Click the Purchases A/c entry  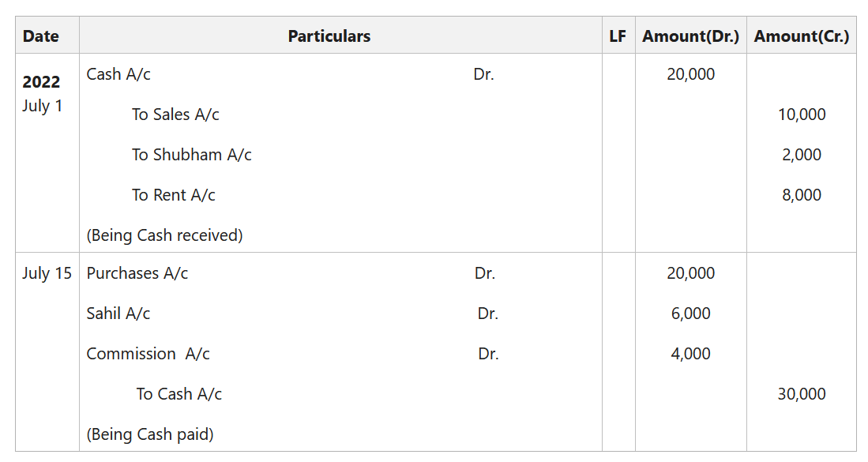137,273
